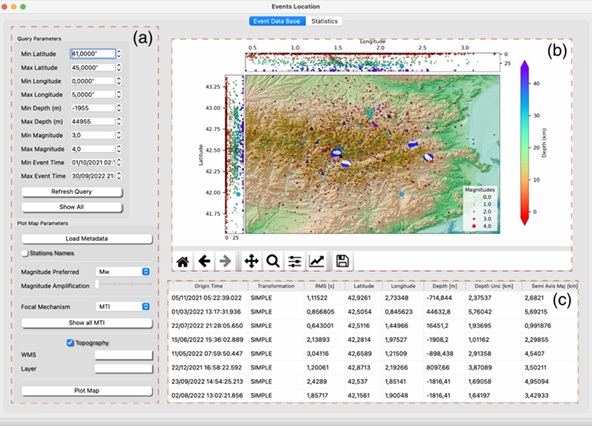
Task: Select row with origin time 22/12/2021 16:58:22.592
Action: point(373,368)
